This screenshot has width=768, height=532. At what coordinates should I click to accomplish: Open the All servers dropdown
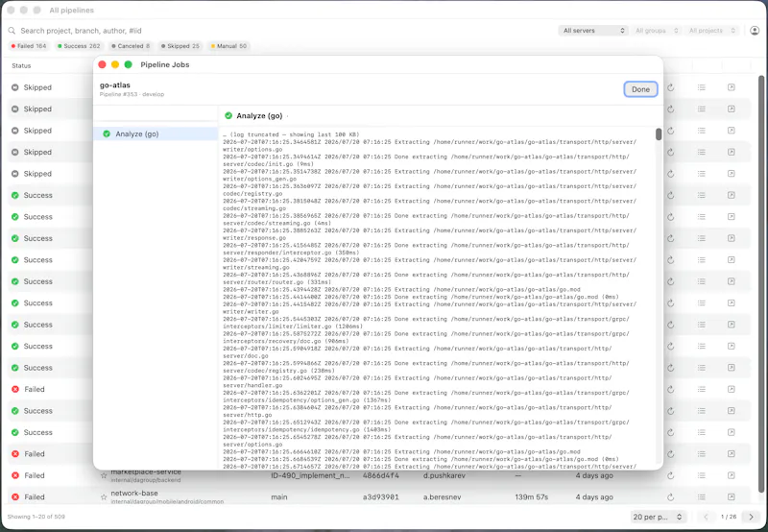(x=593, y=31)
